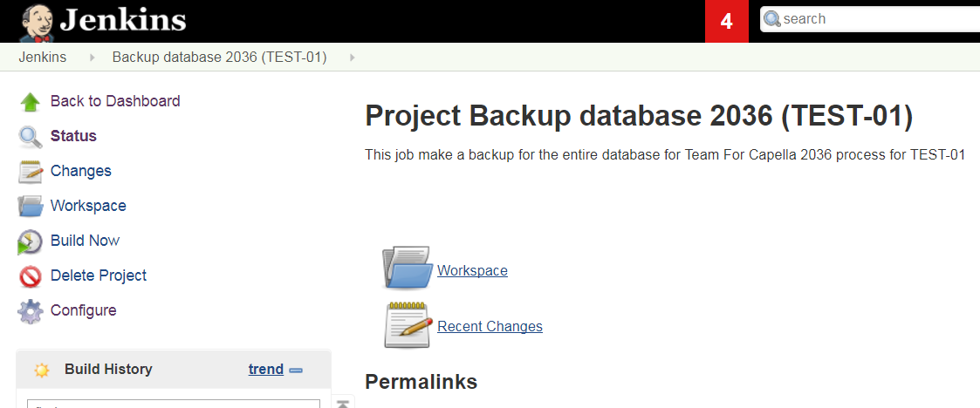Click the Jenkins butler logo icon
980x408 pixels.
(x=35, y=22)
